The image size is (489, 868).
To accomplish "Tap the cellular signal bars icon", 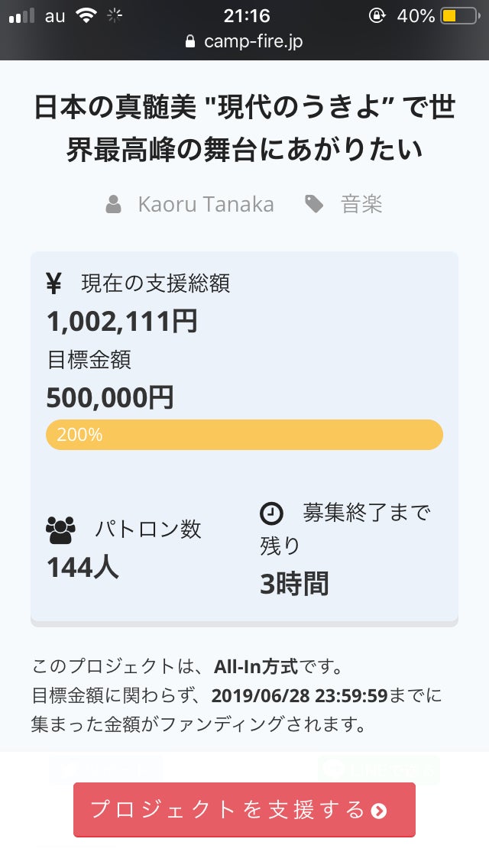I will pos(22,16).
